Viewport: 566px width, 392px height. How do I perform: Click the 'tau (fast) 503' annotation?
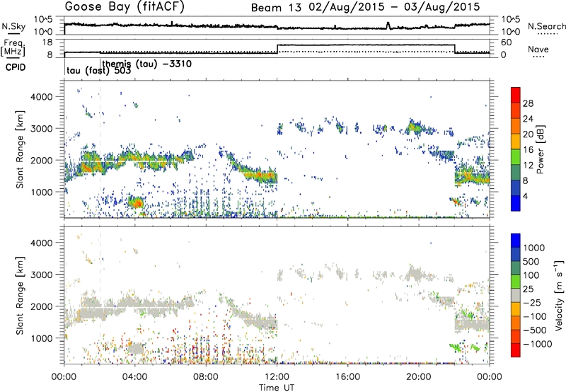98,71
